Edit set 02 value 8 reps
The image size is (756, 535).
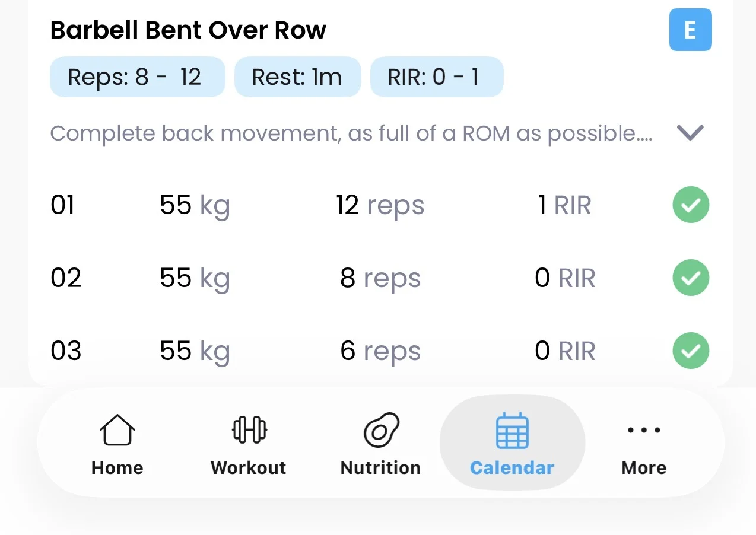coord(380,278)
